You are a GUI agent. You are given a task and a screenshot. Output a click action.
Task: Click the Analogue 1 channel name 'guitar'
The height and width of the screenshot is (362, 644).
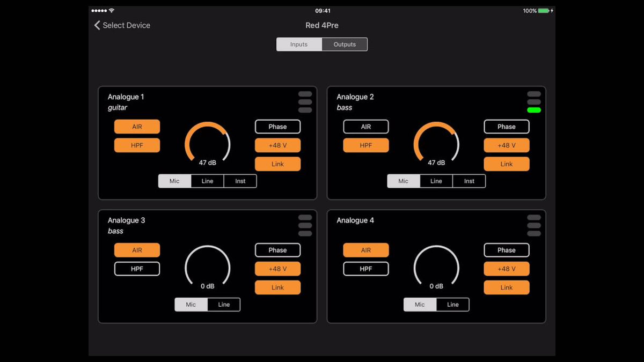click(x=118, y=108)
